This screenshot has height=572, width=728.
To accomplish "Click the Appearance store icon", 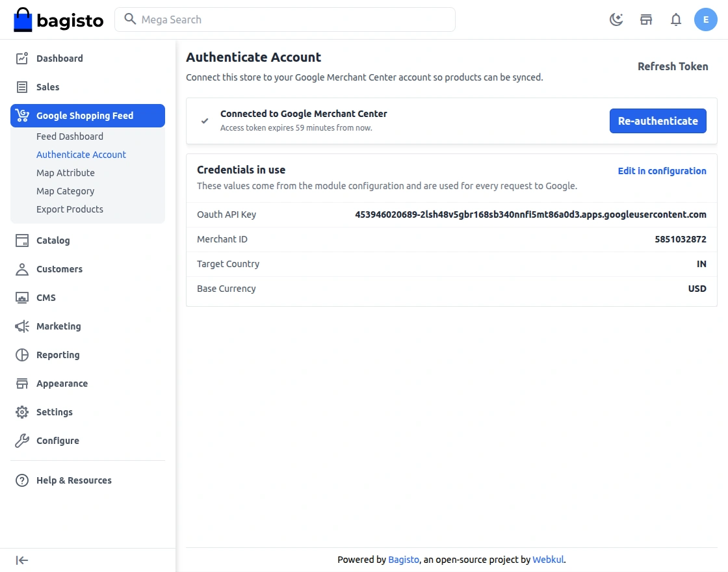I will tap(22, 383).
